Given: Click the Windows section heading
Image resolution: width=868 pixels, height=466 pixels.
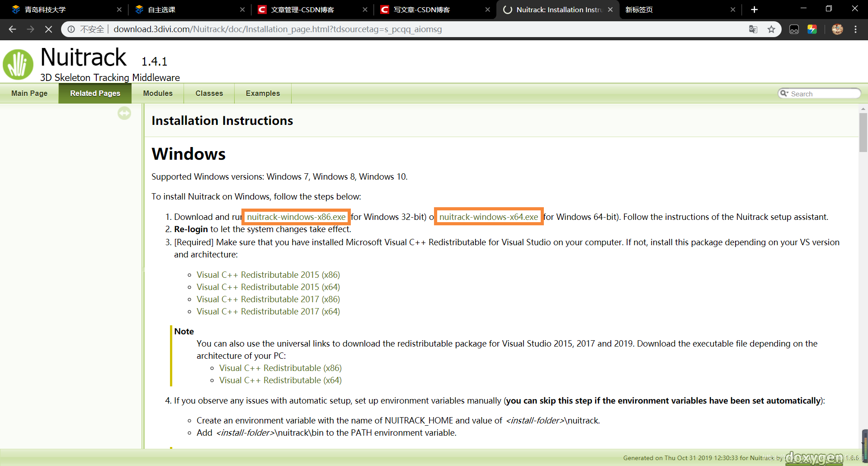Looking at the screenshot, I should [x=189, y=154].
